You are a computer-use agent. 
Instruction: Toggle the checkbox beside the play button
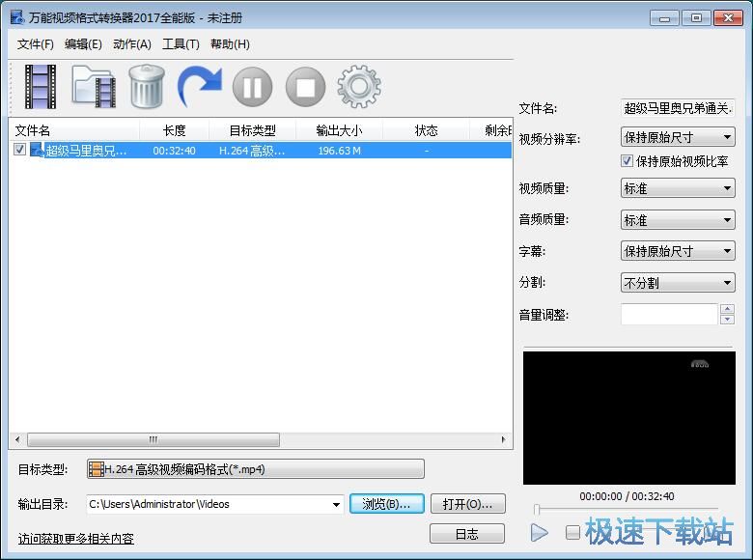coord(572,532)
